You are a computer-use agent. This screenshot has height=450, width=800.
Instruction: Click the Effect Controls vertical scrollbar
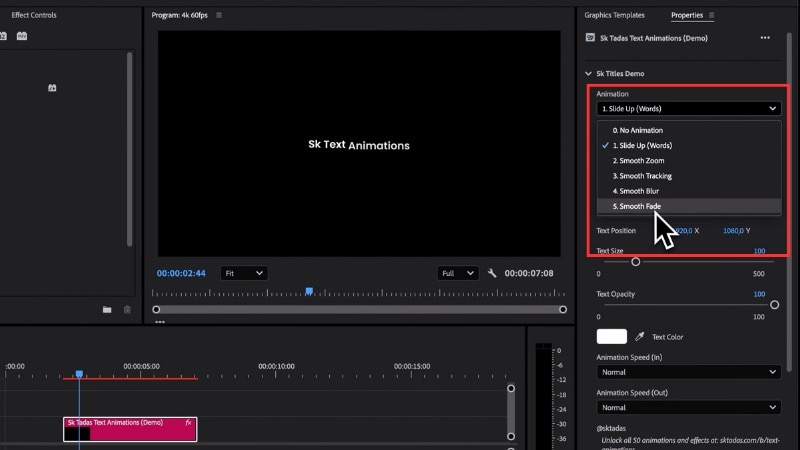tap(130, 149)
